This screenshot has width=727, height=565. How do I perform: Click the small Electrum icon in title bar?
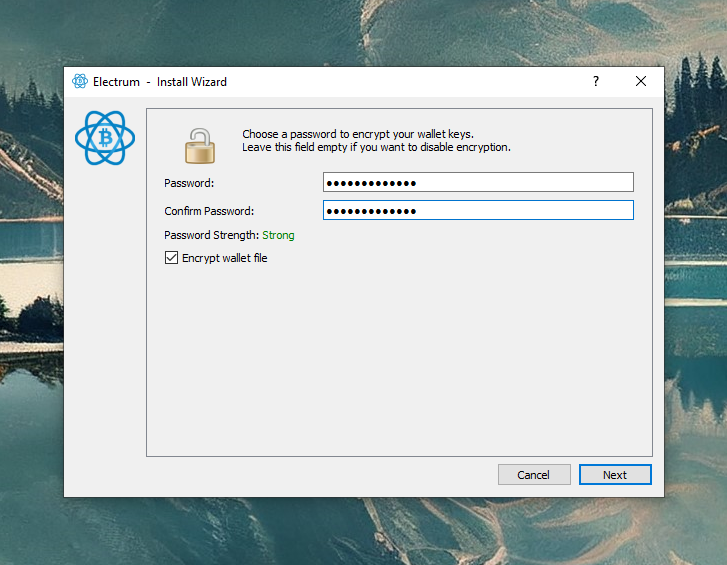[80, 81]
